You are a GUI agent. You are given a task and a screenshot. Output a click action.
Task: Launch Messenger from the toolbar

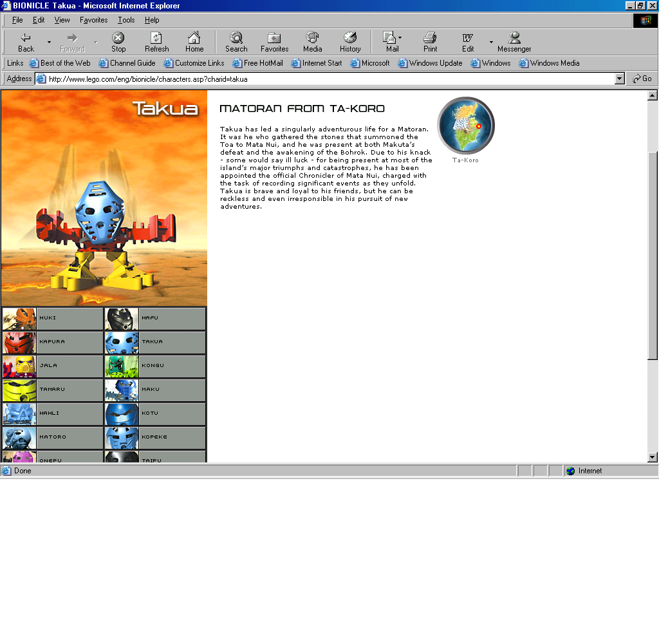[x=514, y=42]
